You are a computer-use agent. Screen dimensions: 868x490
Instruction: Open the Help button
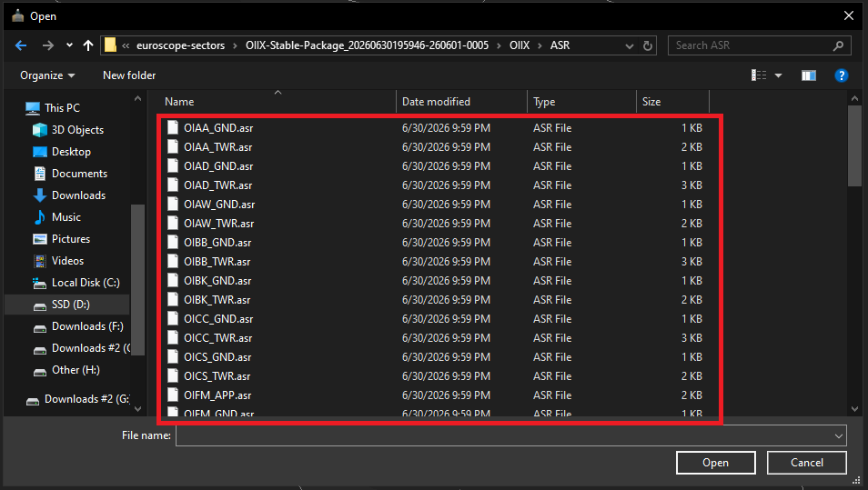point(841,75)
